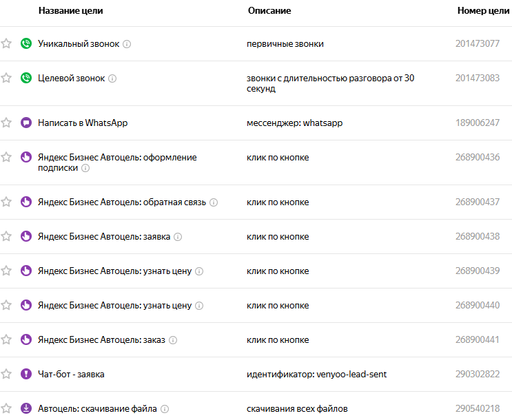Show info tooltip for Уникальный звонок

point(127,44)
